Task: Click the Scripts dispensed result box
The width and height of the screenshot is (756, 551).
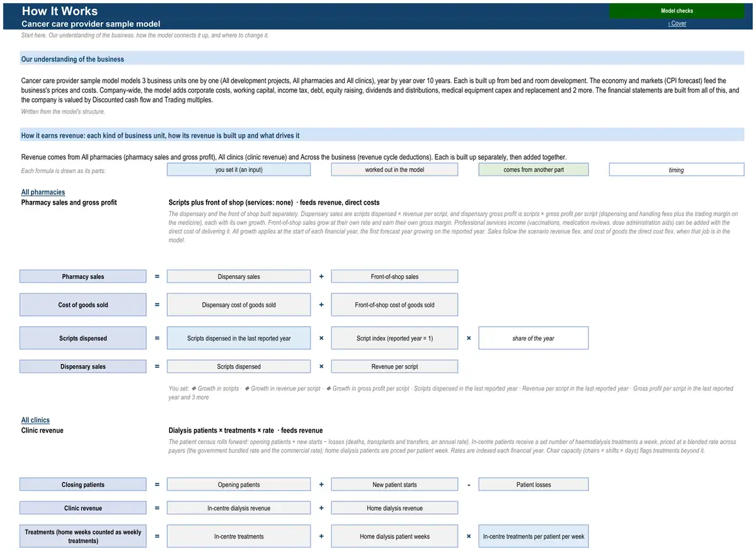Action: [83, 338]
